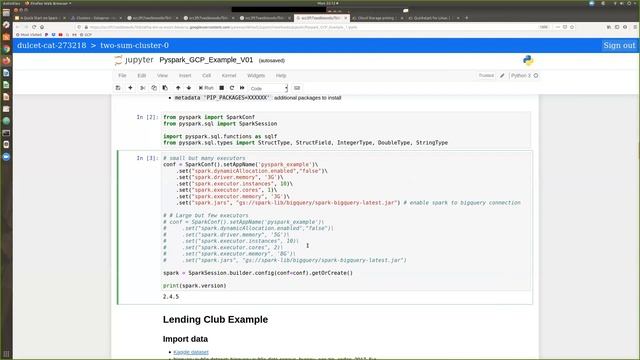Click Activities in the Ubuntu top bar

(x=11, y=3)
